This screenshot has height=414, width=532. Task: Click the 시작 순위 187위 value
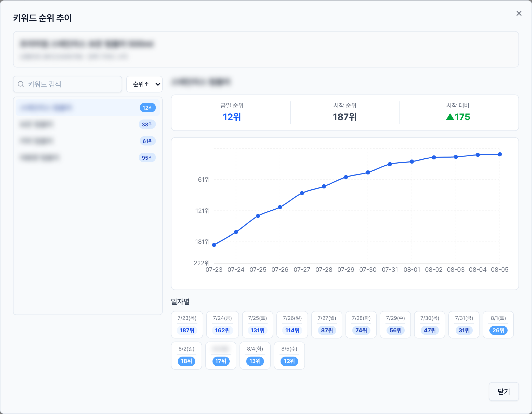click(345, 117)
